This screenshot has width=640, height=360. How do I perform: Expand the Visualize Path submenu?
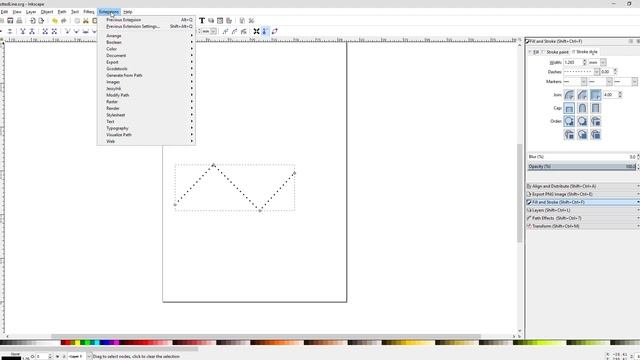146,135
